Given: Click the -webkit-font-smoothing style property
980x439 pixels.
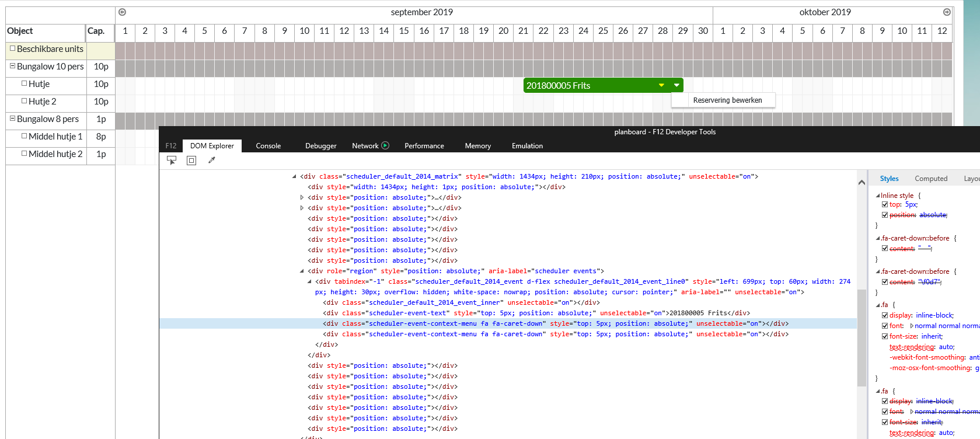Looking at the screenshot, I should 927,357.
